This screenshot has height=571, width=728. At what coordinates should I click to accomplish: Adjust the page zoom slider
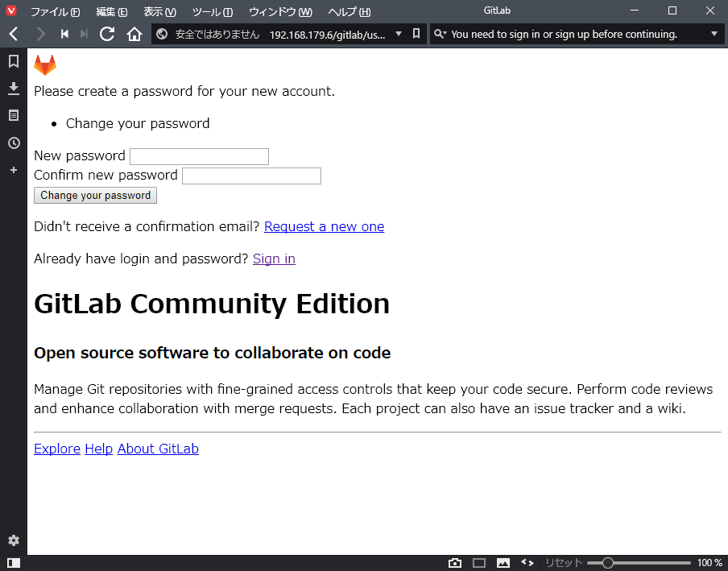point(608,563)
